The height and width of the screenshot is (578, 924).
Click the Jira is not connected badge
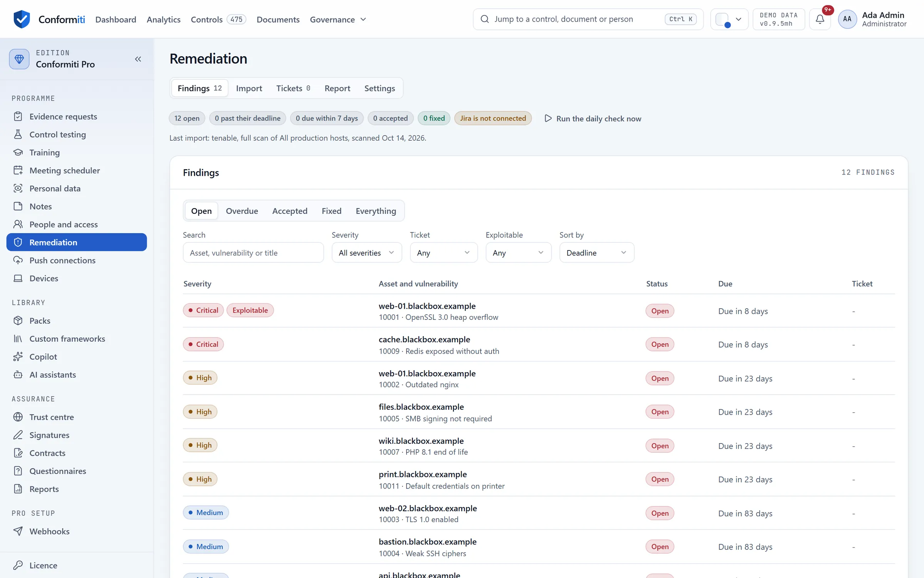[493, 118]
